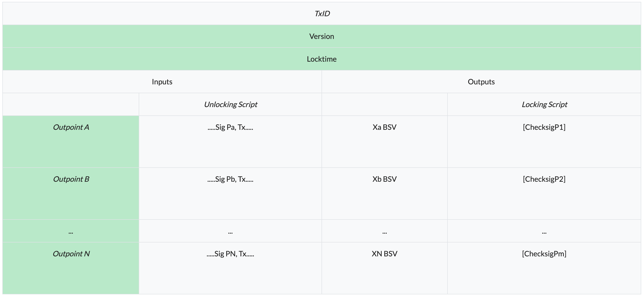Click the [ChecksigPm] locking script
Image resolution: width=644 pixels, height=299 pixels.
[x=544, y=254]
